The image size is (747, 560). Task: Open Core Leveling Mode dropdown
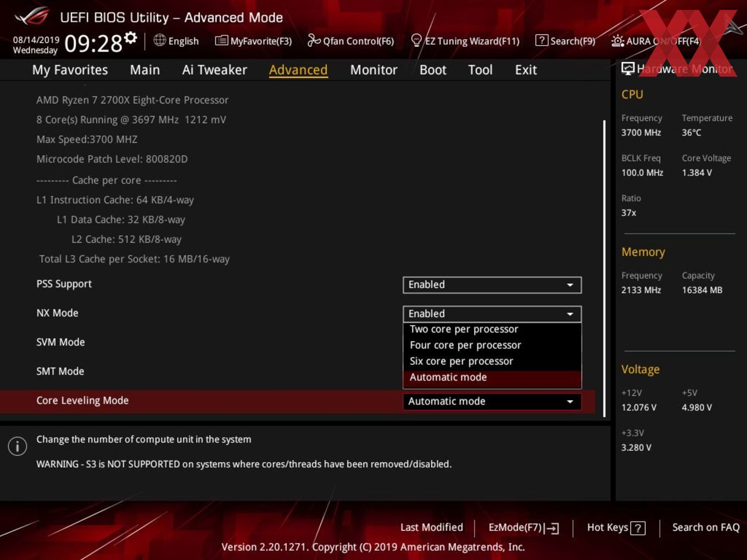tap(492, 401)
